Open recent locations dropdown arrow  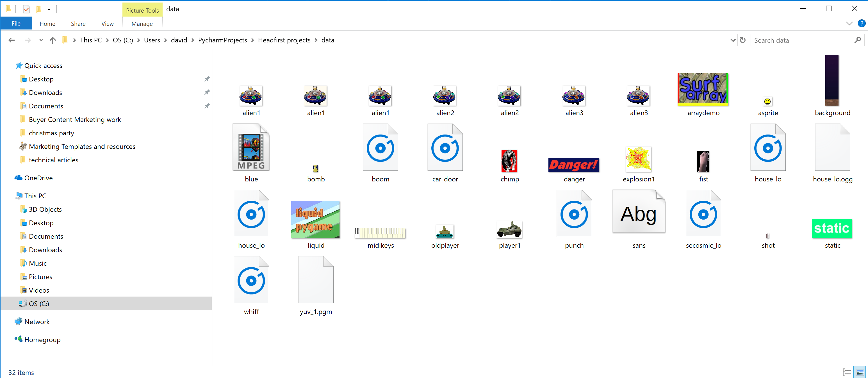tap(41, 40)
